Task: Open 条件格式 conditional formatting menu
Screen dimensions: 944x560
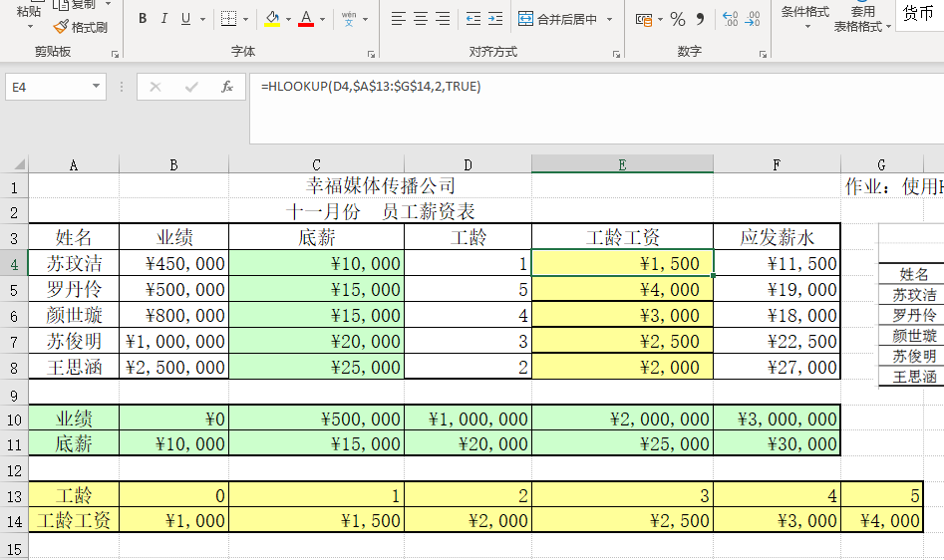Action: [804, 17]
